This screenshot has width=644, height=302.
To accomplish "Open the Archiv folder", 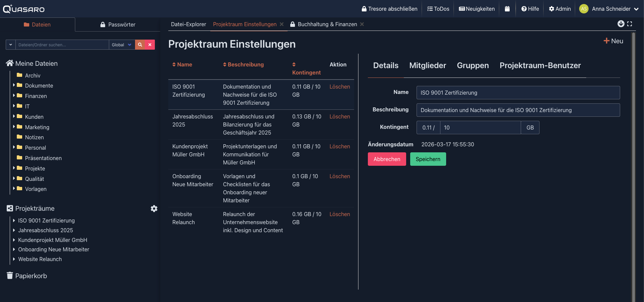I will coord(33,75).
